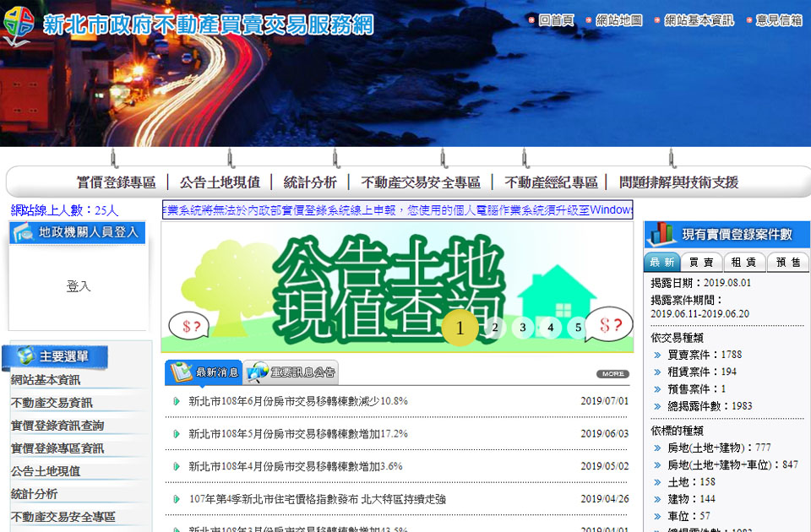Viewport: 811px width, 532px height.
Task: Click bar chart icon of 現有實價登錄案件數
Action: tap(661, 234)
